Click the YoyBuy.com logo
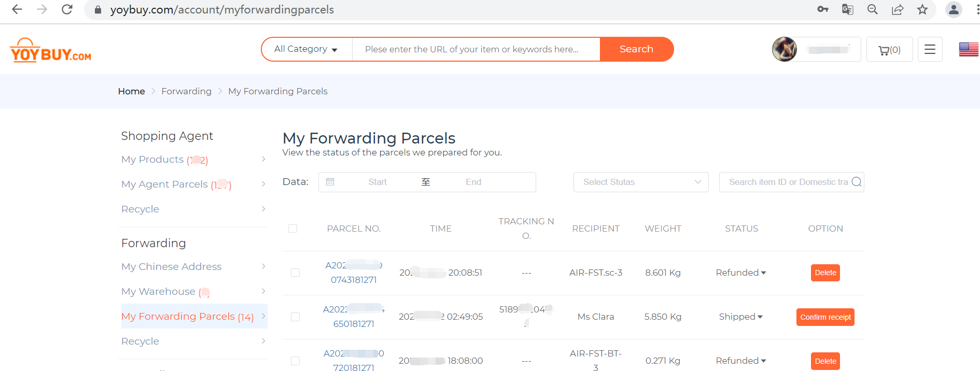The image size is (980, 371). point(50,50)
